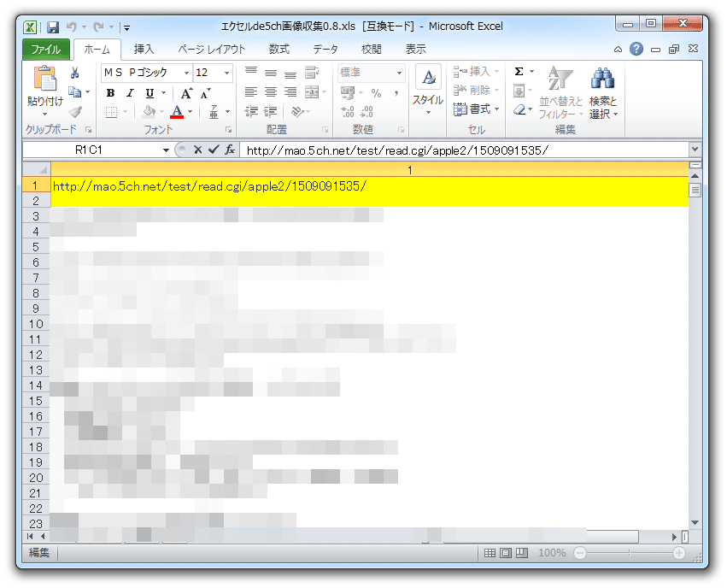Screen dimensions: 727x588
Task: Click the Cut scissors icon
Action: pyautogui.click(x=74, y=73)
